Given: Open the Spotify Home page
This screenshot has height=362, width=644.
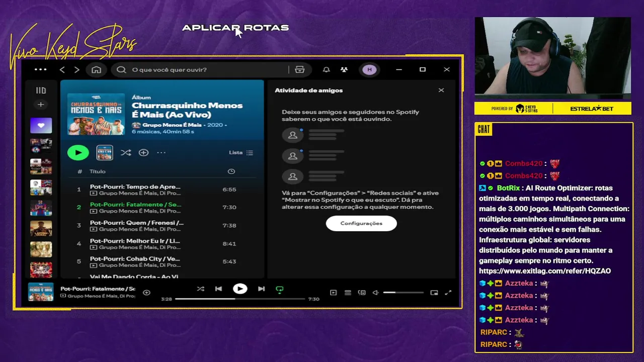Looking at the screenshot, I should [x=96, y=69].
